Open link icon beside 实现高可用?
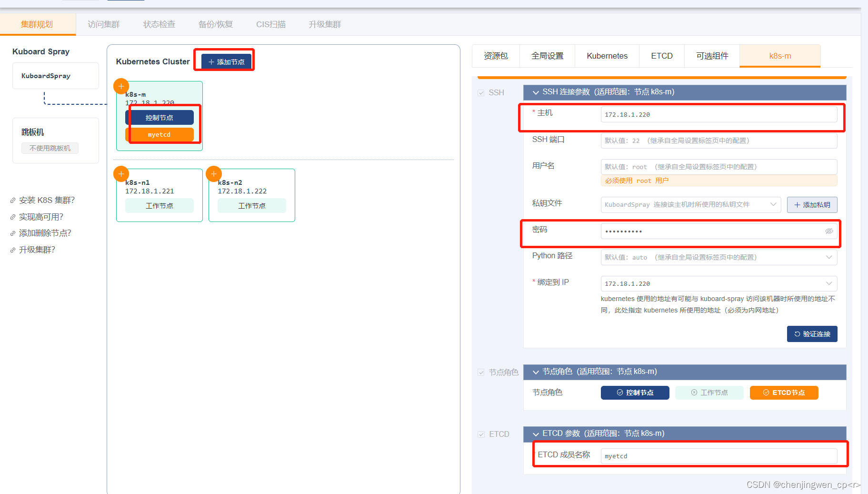Viewport: 868px width, 494px height. click(x=13, y=217)
